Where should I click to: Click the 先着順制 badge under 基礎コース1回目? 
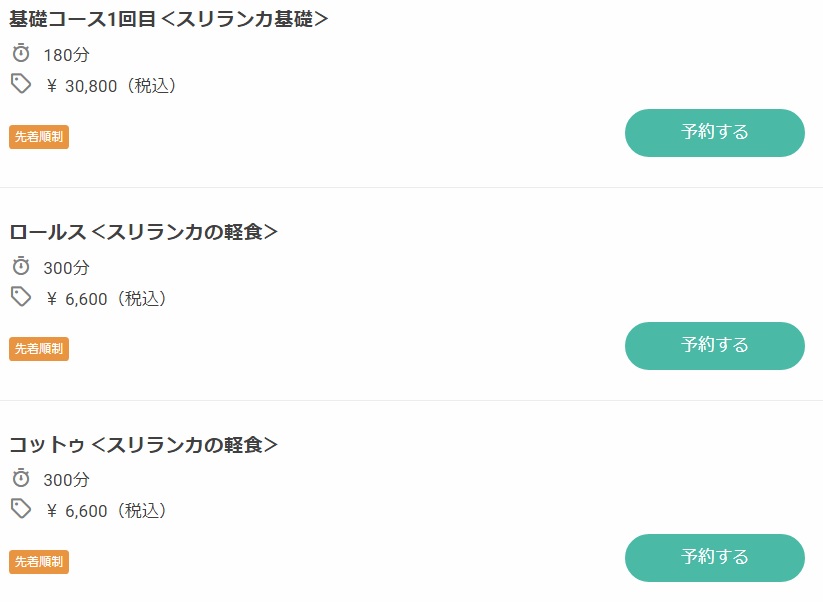(x=39, y=137)
